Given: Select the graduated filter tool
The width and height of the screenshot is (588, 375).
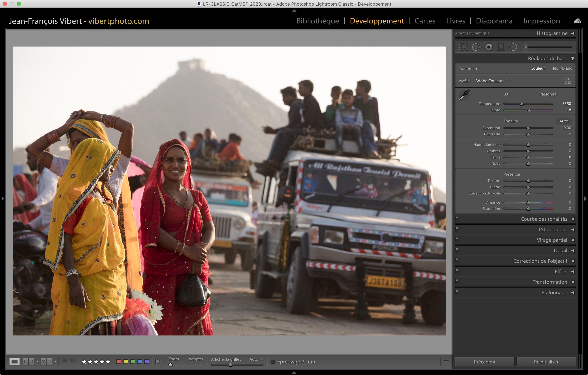Looking at the screenshot, I should [x=501, y=47].
